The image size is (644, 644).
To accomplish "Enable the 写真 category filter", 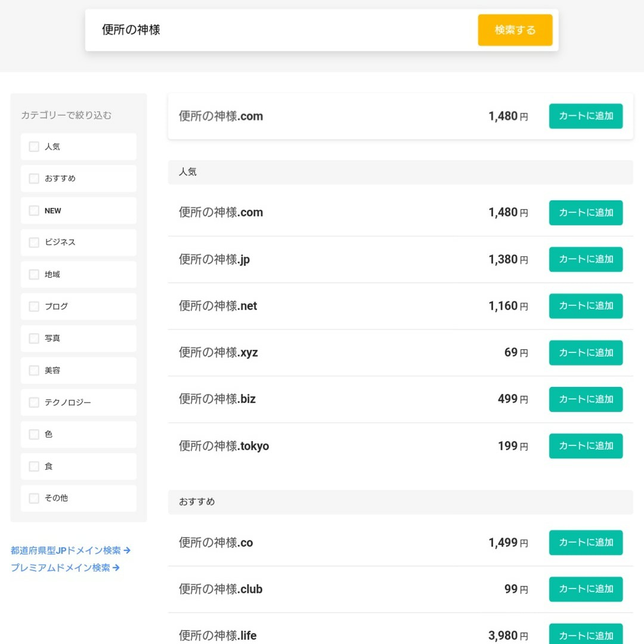I will point(34,338).
